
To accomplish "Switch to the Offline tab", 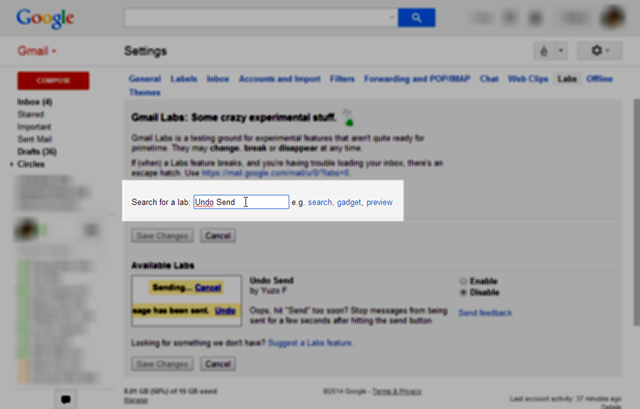I will 599,79.
